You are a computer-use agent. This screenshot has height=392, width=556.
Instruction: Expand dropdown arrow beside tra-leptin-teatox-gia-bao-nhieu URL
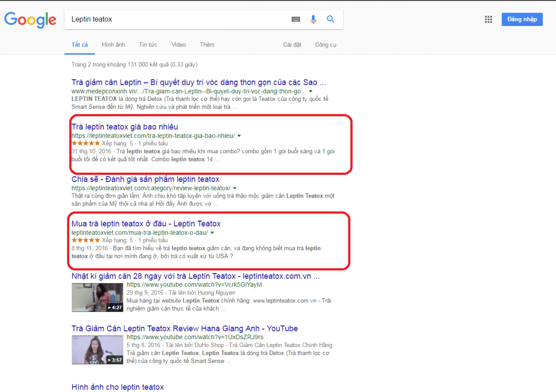(239, 136)
